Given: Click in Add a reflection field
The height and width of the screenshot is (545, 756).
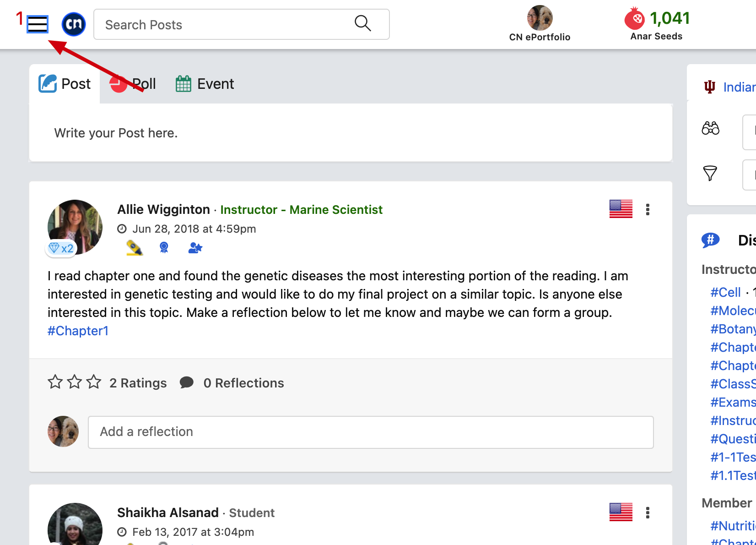Looking at the screenshot, I should point(371,432).
